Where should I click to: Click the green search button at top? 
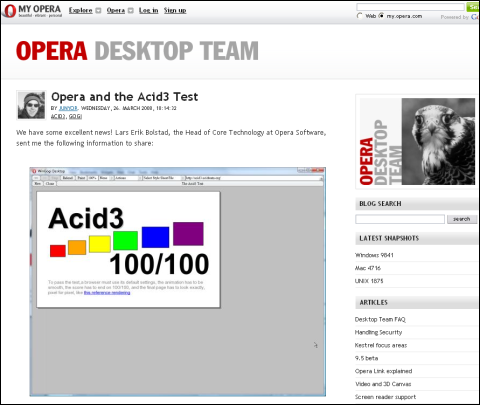pos(473,7)
